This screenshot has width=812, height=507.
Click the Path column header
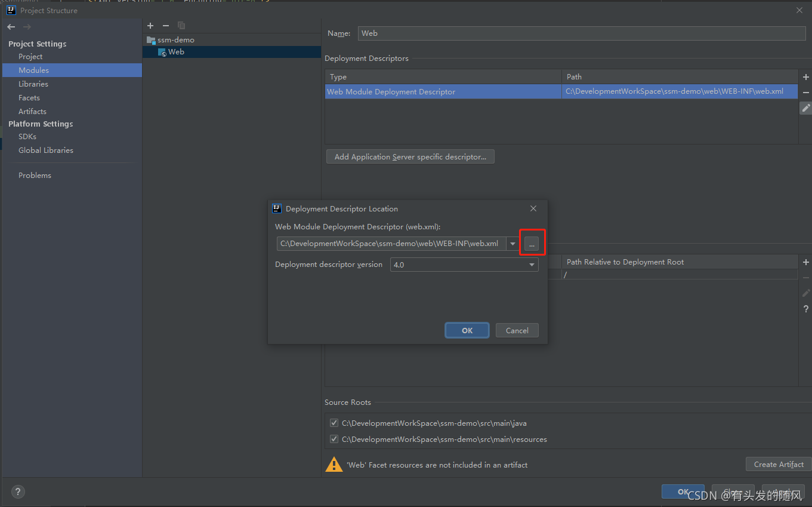click(680, 77)
